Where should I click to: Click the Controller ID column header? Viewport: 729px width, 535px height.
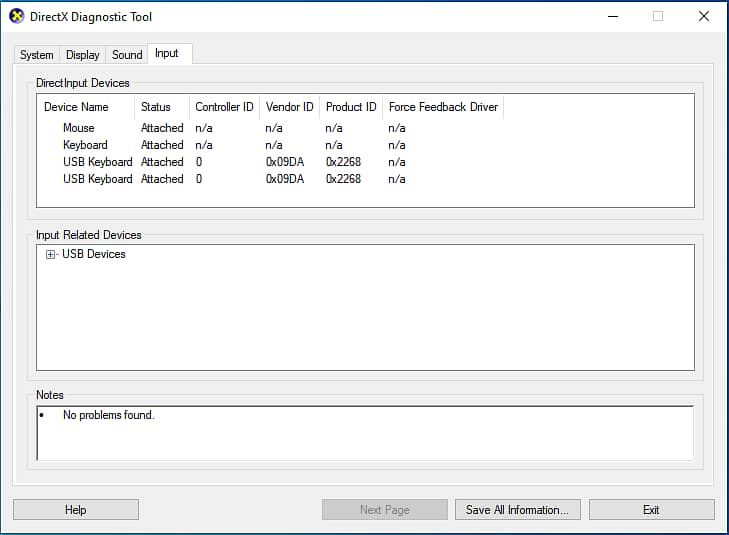pyautogui.click(x=225, y=107)
